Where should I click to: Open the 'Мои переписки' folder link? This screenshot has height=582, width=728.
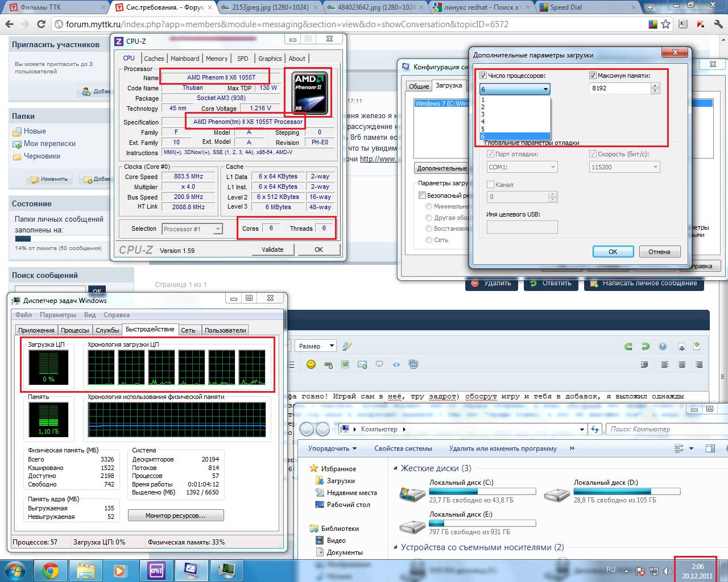[49, 143]
